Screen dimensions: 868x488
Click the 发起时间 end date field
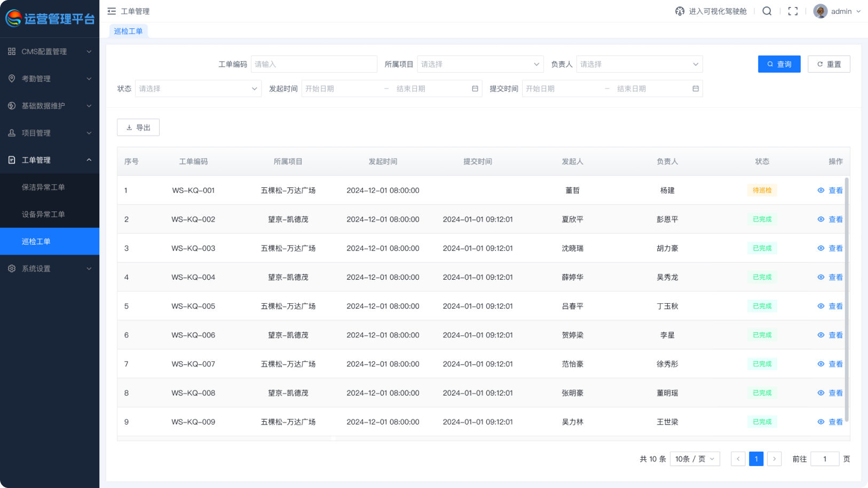point(430,89)
